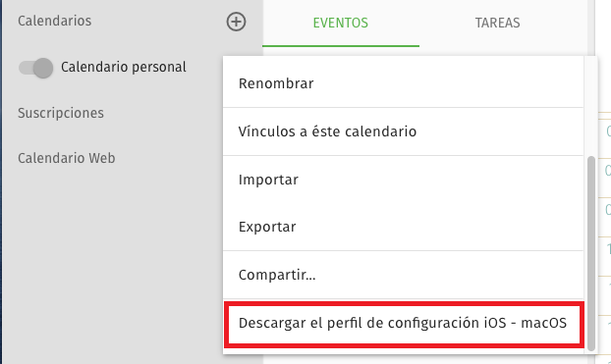Viewport: 611px width, 364px height.
Task: Click the scrollbar track above the thumb
Action: 591,106
